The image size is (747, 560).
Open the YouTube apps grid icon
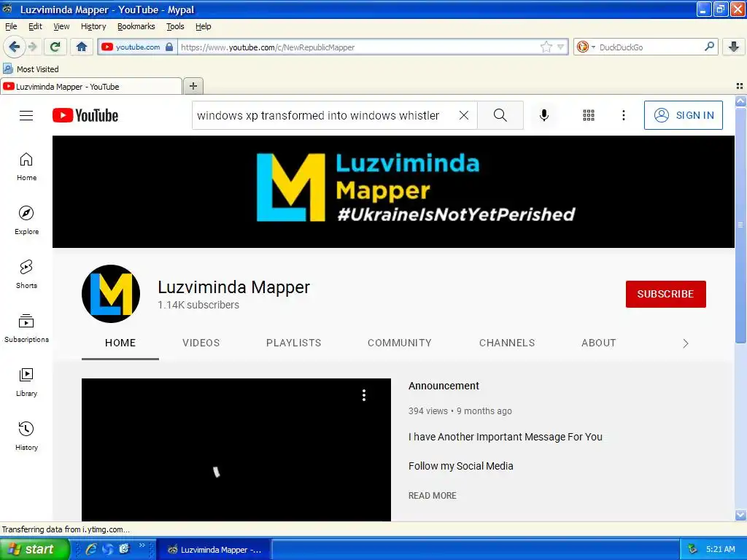(589, 115)
